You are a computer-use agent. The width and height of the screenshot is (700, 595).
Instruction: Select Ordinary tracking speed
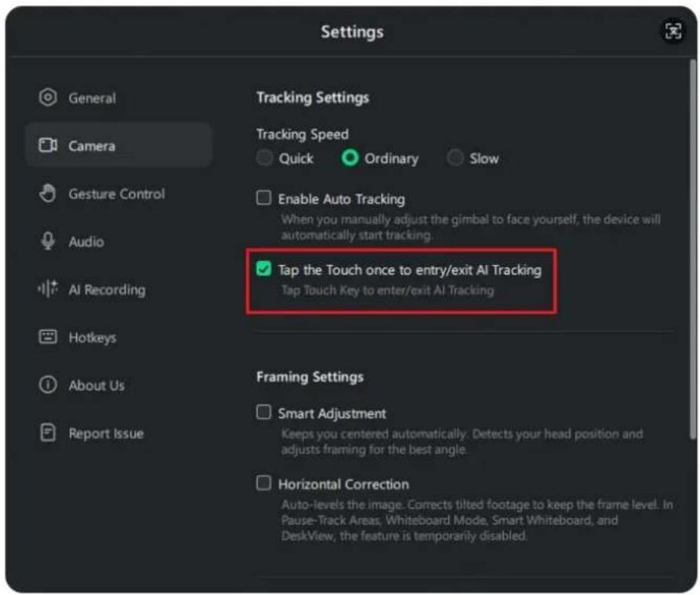(350, 158)
